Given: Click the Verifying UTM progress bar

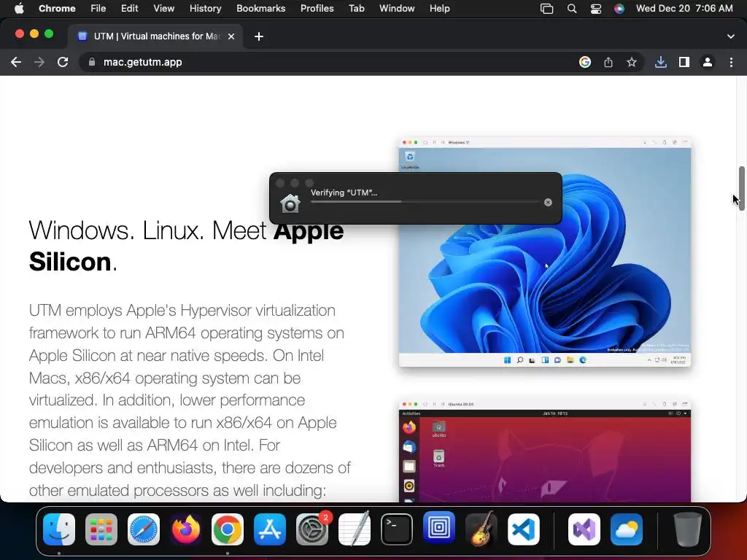Looking at the screenshot, I should coord(425,202).
